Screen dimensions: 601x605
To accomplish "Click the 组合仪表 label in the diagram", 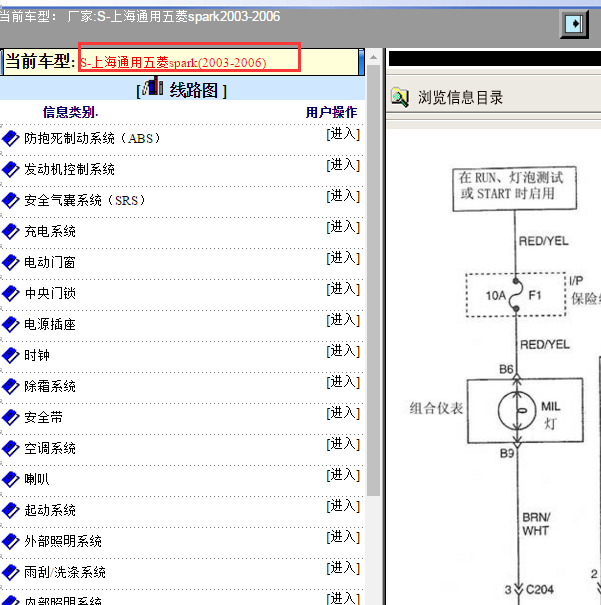I will (x=436, y=408).
